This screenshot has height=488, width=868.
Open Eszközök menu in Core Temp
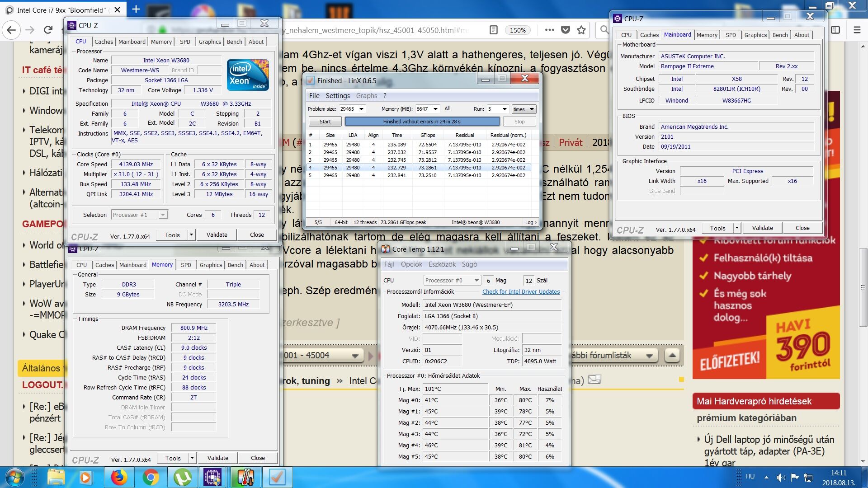coord(441,264)
